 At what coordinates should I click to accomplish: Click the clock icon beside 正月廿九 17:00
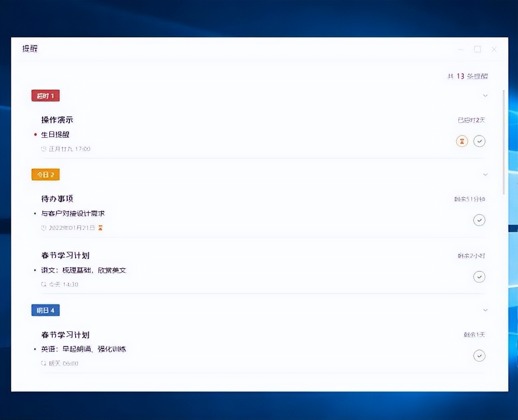coord(43,149)
